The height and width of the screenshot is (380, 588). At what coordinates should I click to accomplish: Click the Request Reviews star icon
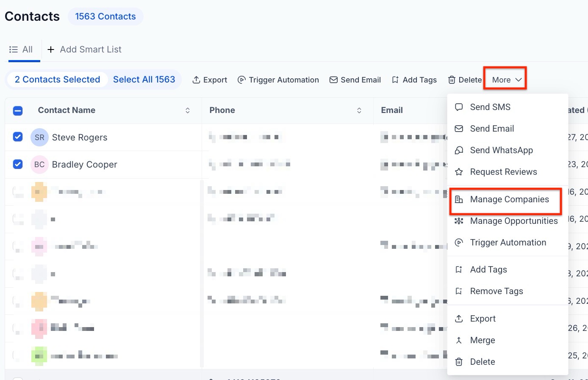pos(459,172)
